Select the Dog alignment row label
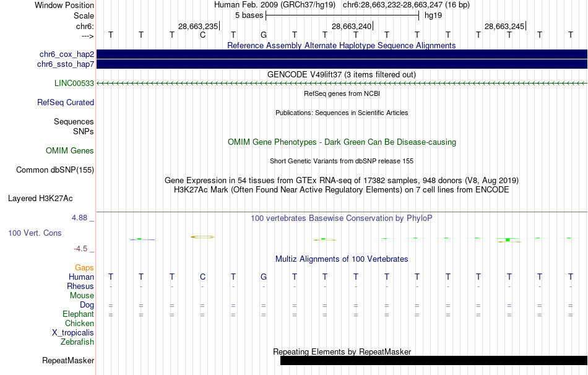 (x=87, y=305)
